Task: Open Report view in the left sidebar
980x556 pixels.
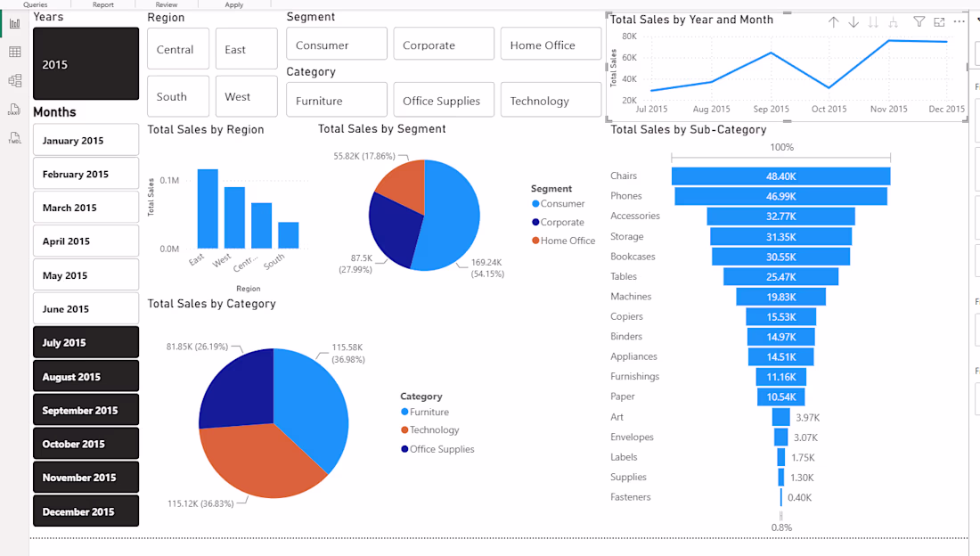Action: [x=15, y=24]
